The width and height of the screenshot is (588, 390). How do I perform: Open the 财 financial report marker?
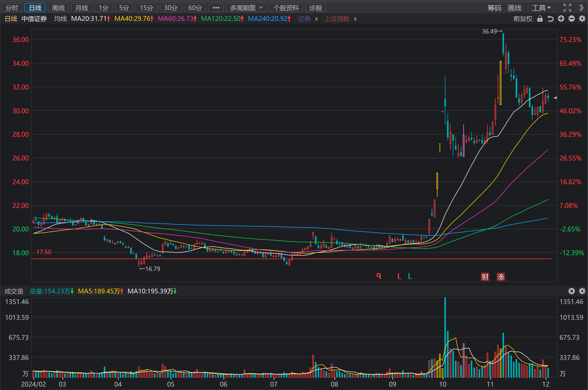pos(485,277)
